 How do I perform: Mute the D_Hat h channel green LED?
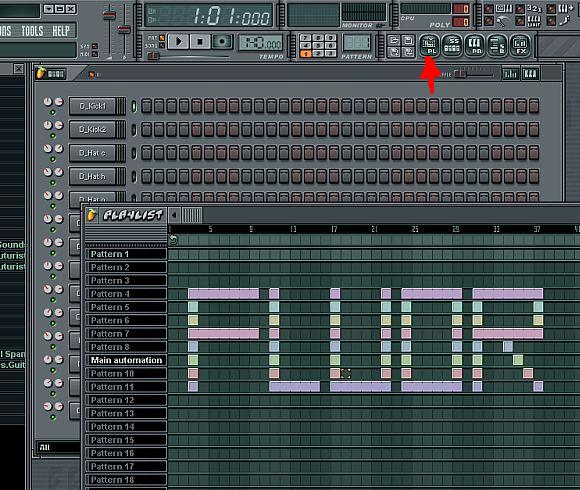point(53,183)
